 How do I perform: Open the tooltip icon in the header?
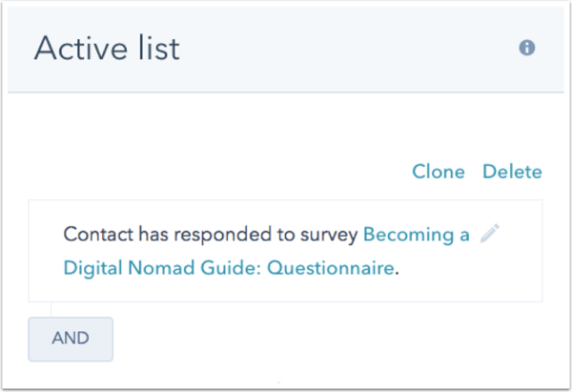[526, 48]
